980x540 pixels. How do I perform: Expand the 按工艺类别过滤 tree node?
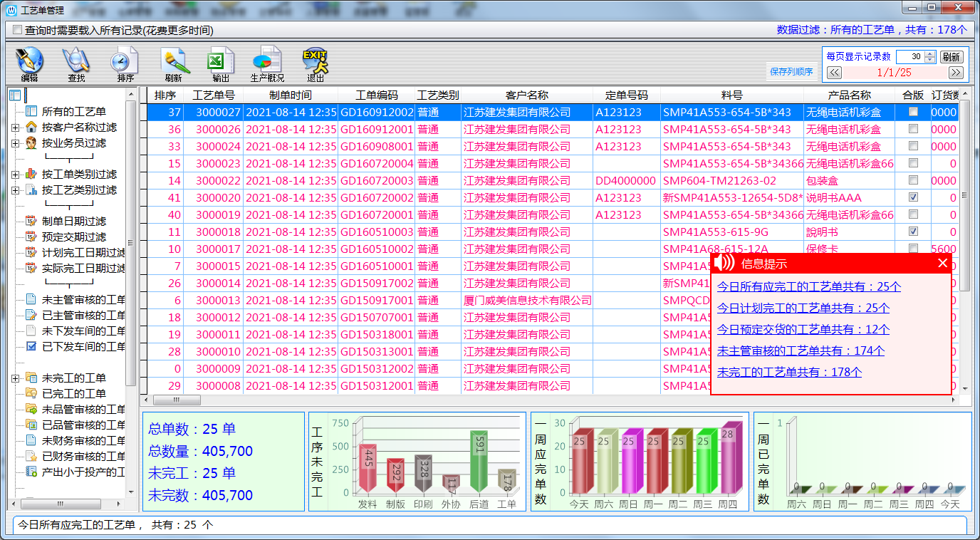pyautogui.click(x=16, y=190)
